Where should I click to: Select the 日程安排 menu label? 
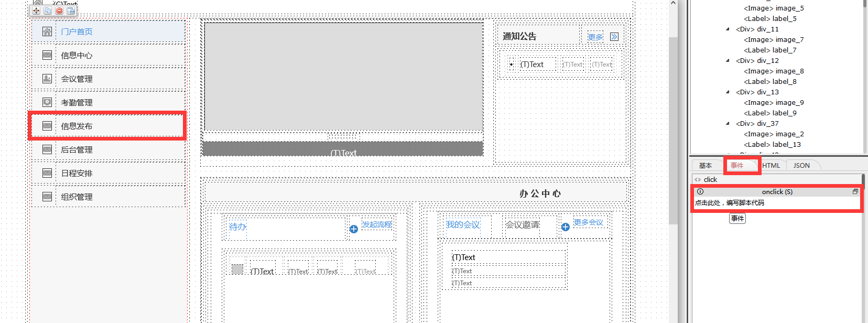[77, 173]
